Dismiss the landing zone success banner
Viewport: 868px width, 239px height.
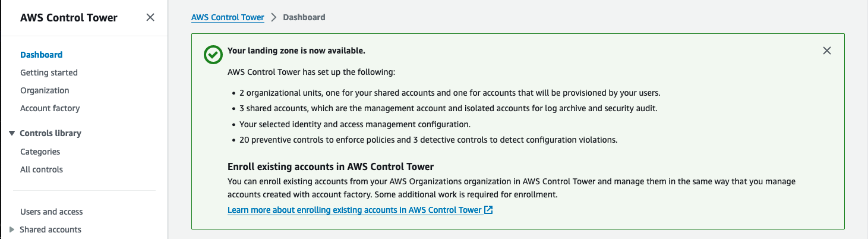click(x=826, y=51)
